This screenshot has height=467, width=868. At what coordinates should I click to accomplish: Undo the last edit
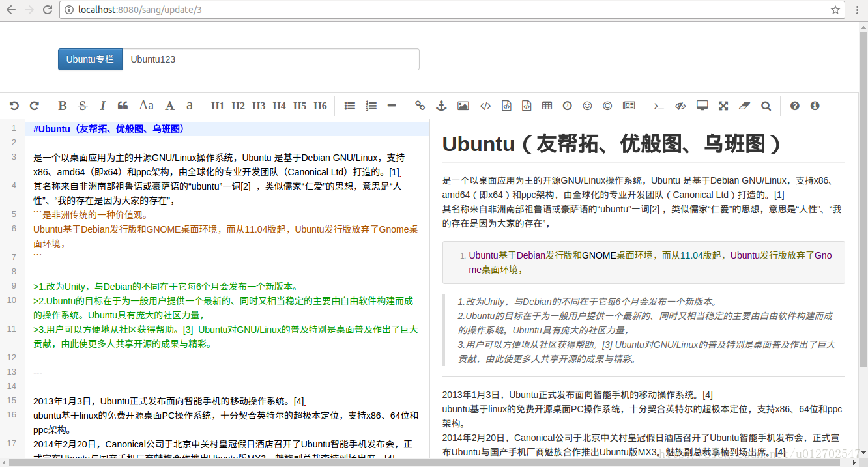(14, 106)
